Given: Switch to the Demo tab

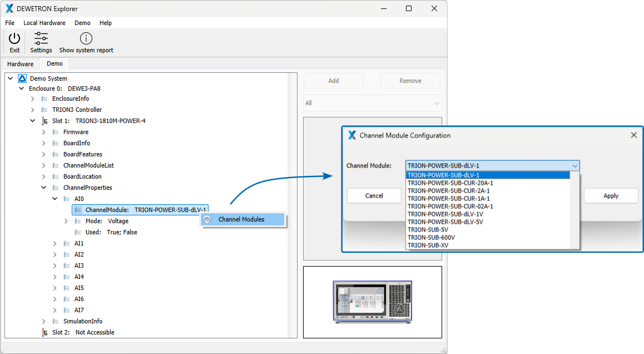Looking at the screenshot, I should 55,63.
